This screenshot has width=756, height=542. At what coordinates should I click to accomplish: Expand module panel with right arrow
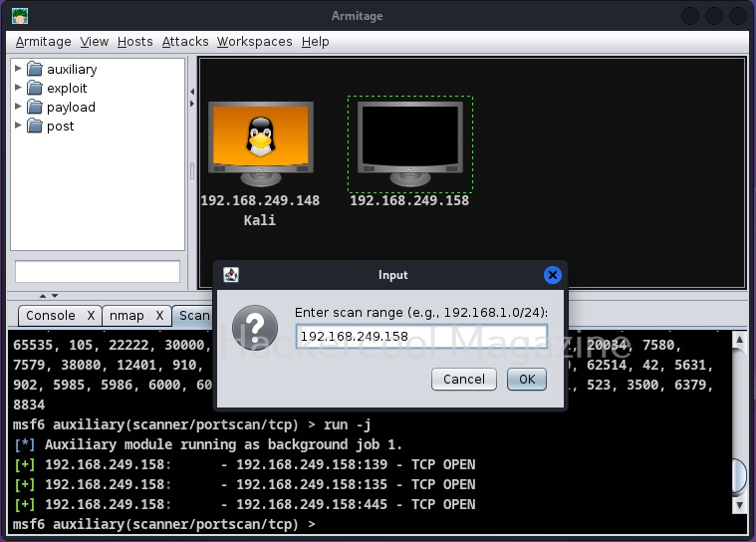click(x=192, y=104)
